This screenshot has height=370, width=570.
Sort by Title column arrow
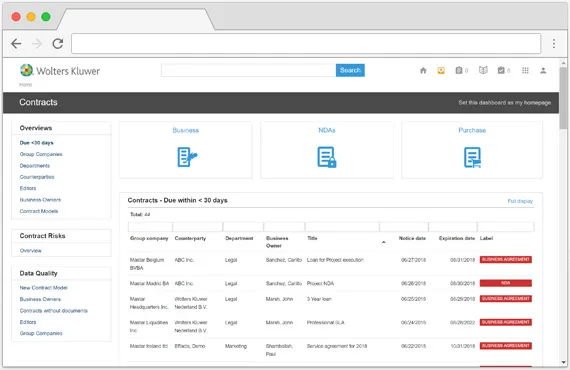tap(384, 242)
